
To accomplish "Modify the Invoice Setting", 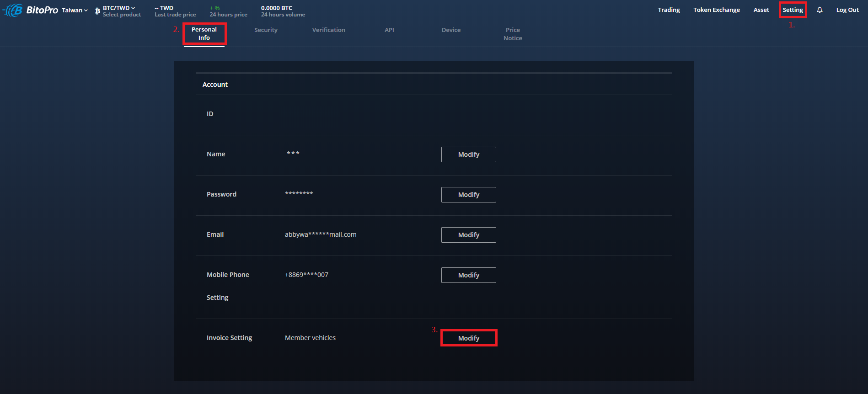I will [x=468, y=338].
